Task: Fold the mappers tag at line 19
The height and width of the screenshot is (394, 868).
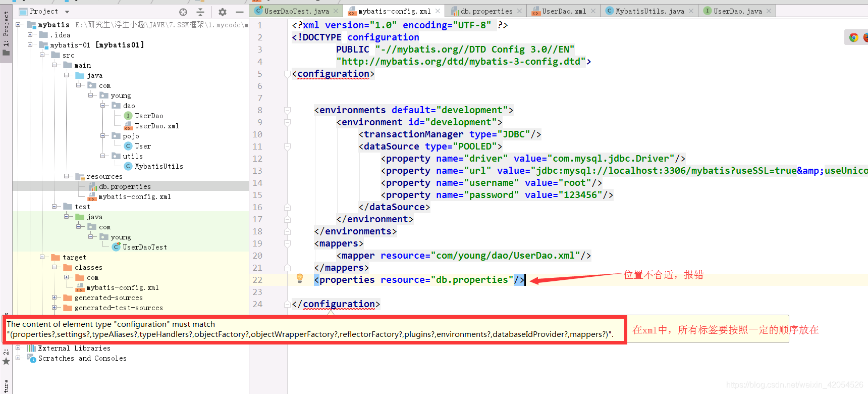Action: pos(287,243)
